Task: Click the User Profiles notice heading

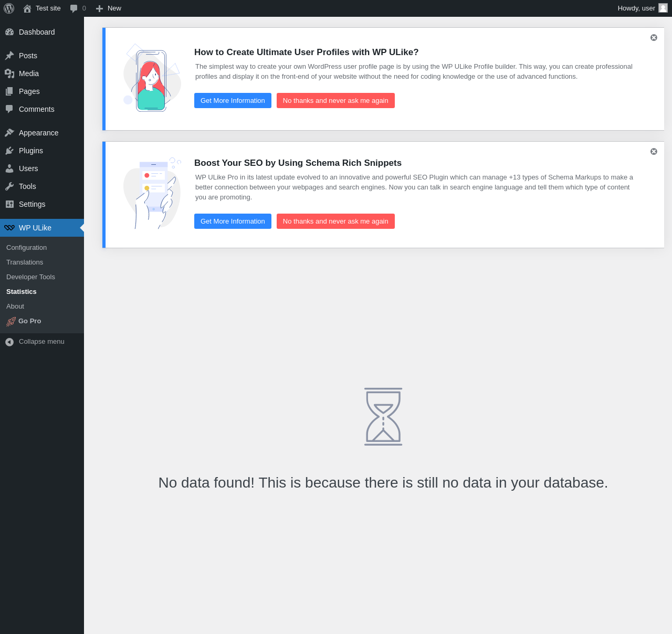Action: [x=307, y=52]
